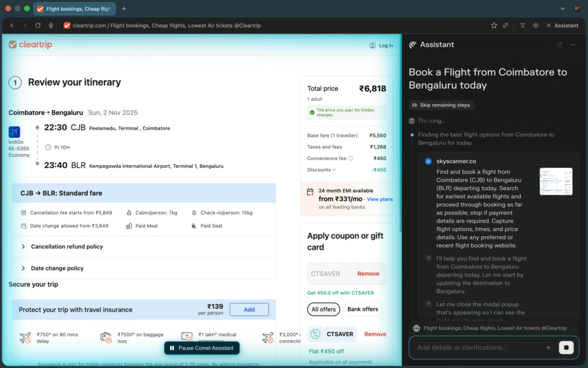Screen dimensions: 588x368
Task: Add travel insurance with the Add button
Action: pyautogui.click(x=249, y=309)
